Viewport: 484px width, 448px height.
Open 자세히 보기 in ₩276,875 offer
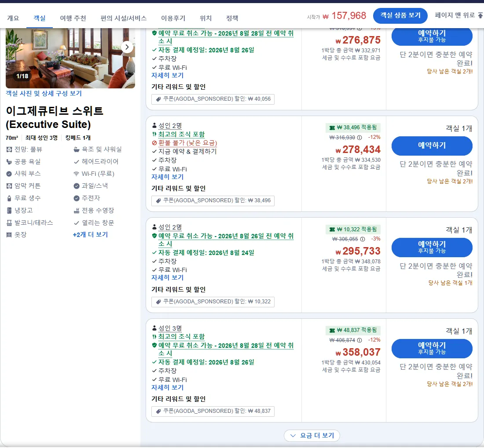(x=168, y=76)
